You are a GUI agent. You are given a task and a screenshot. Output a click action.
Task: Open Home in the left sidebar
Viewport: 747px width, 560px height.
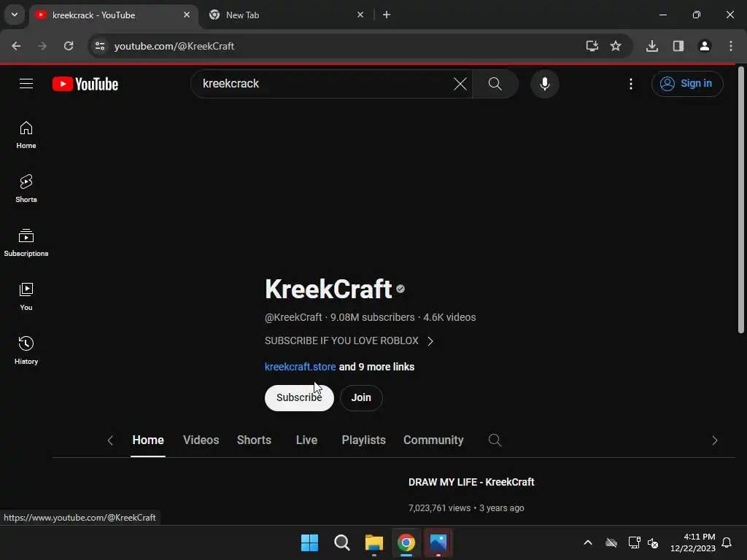click(x=26, y=135)
